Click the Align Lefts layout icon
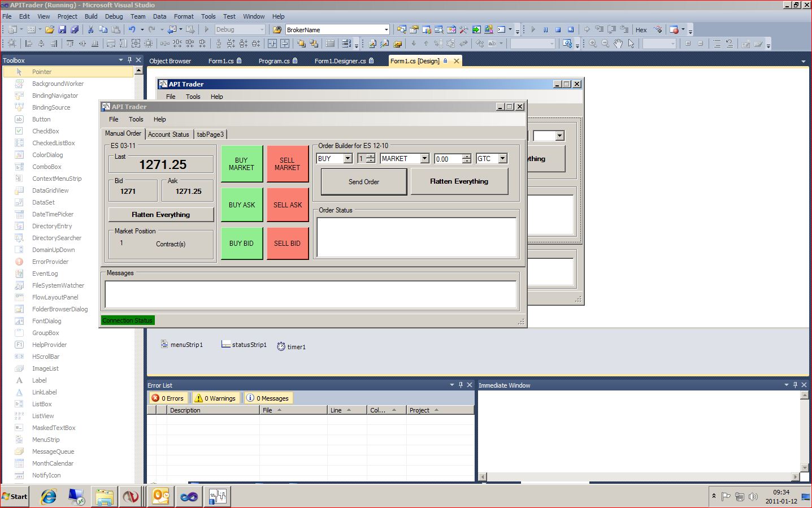 [29, 44]
